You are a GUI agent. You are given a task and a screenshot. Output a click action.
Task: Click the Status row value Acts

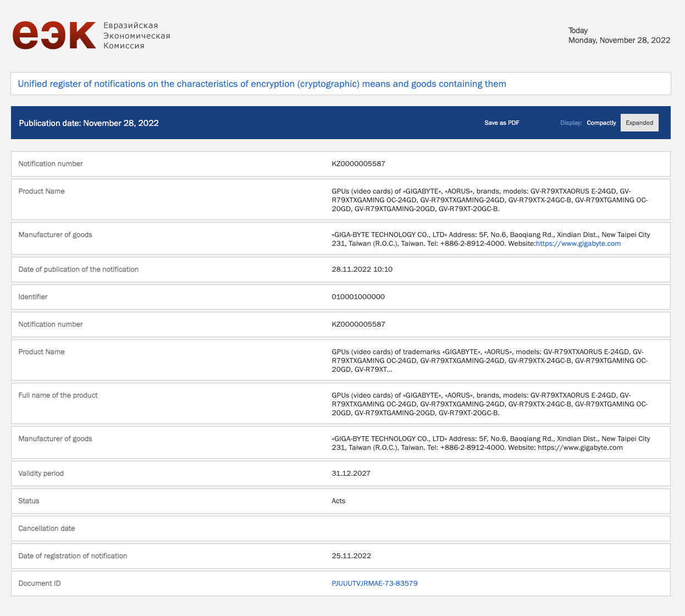pyautogui.click(x=338, y=501)
